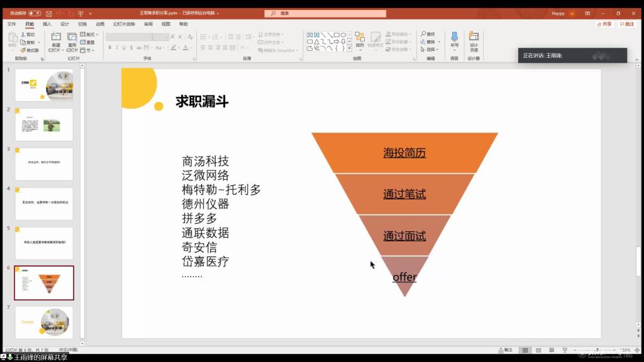Switch to Normal view in status bar
This screenshot has width=644, height=362.
525,350
